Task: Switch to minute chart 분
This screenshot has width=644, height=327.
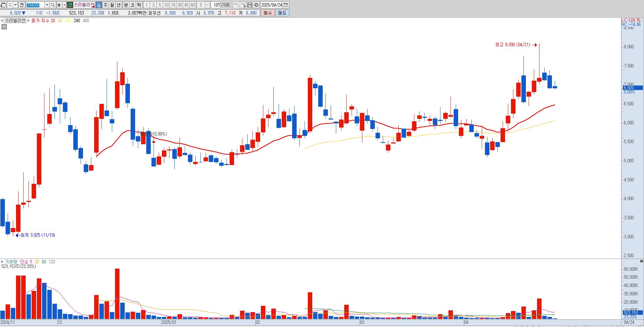Action: point(126,5)
